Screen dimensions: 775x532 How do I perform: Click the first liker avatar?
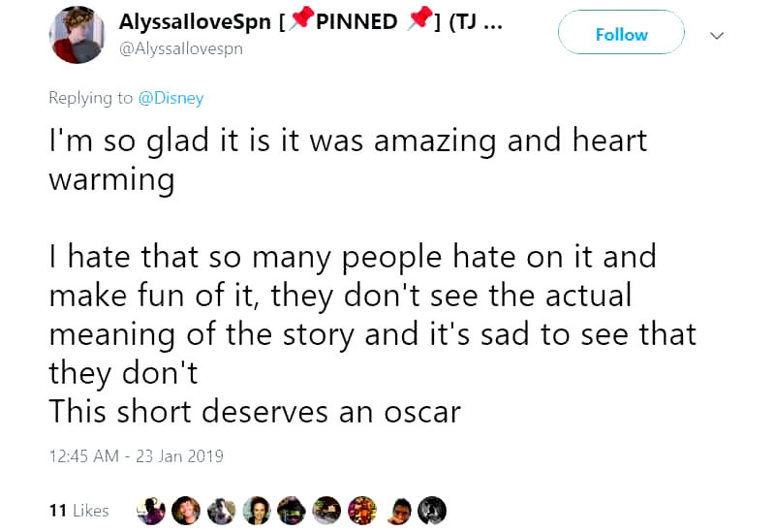coord(152,510)
